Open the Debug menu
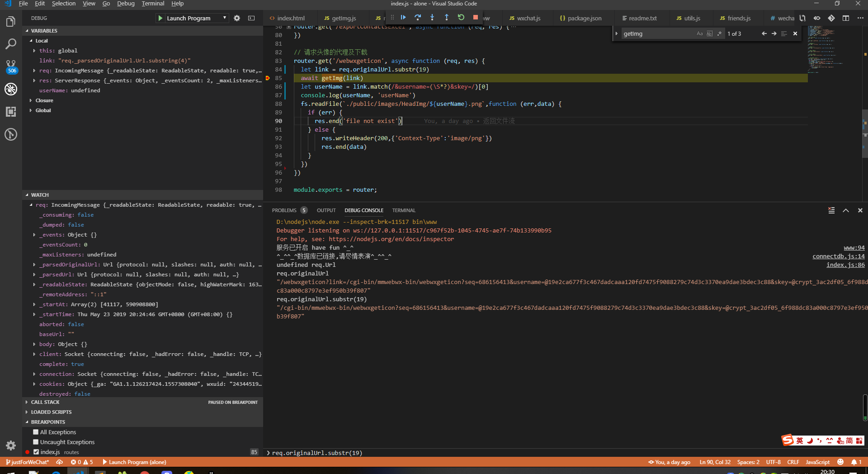868x474 pixels. (126, 4)
